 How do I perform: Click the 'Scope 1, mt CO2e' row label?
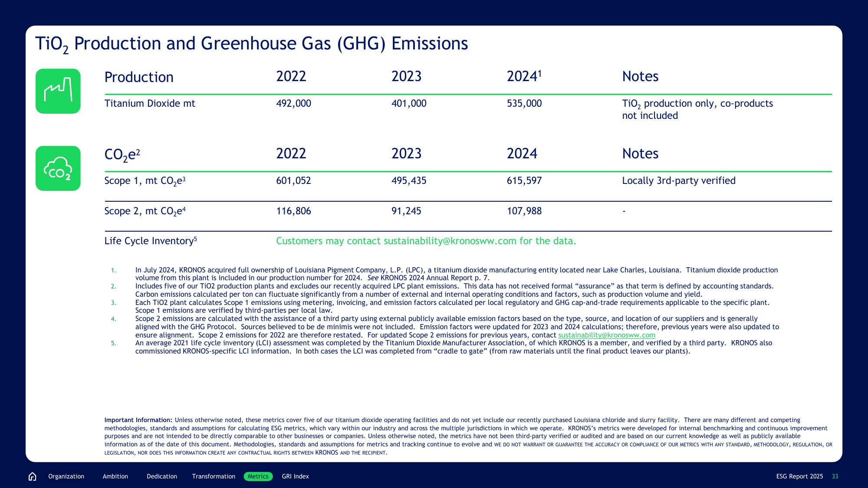(x=145, y=181)
